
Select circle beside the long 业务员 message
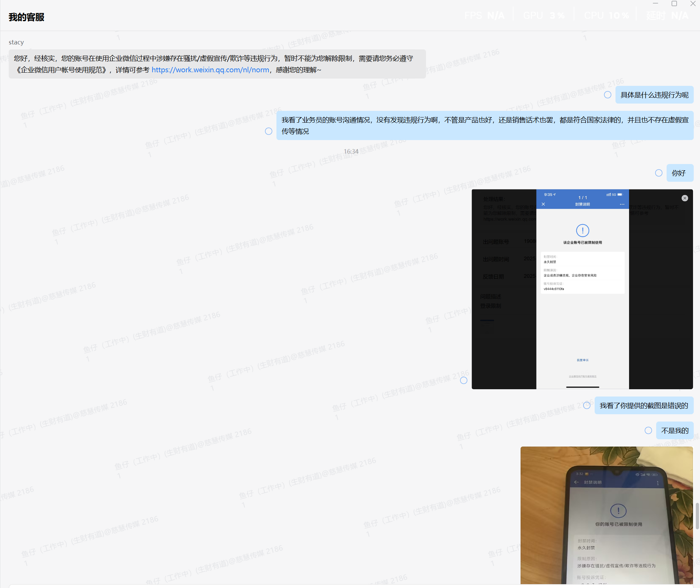pyautogui.click(x=268, y=131)
